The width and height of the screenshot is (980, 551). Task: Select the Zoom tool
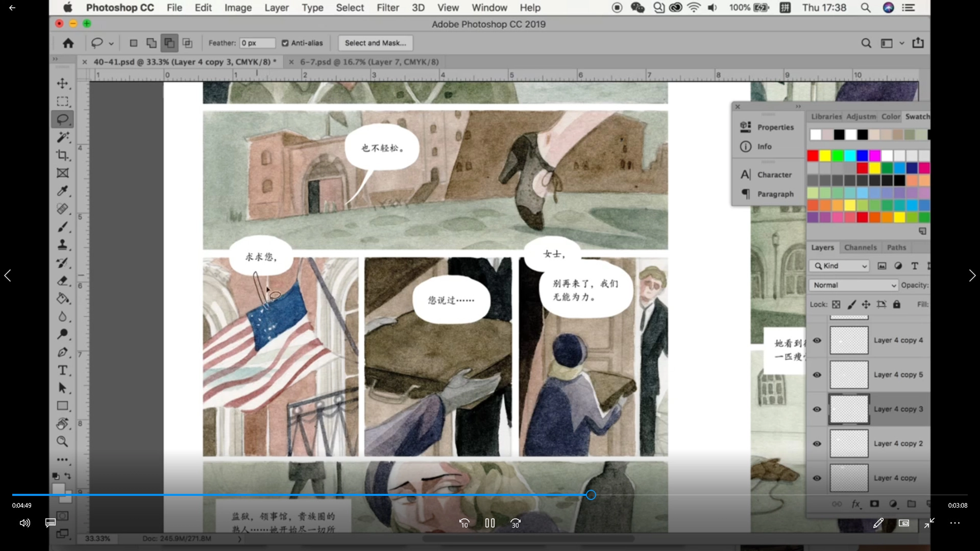[x=62, y=441]
